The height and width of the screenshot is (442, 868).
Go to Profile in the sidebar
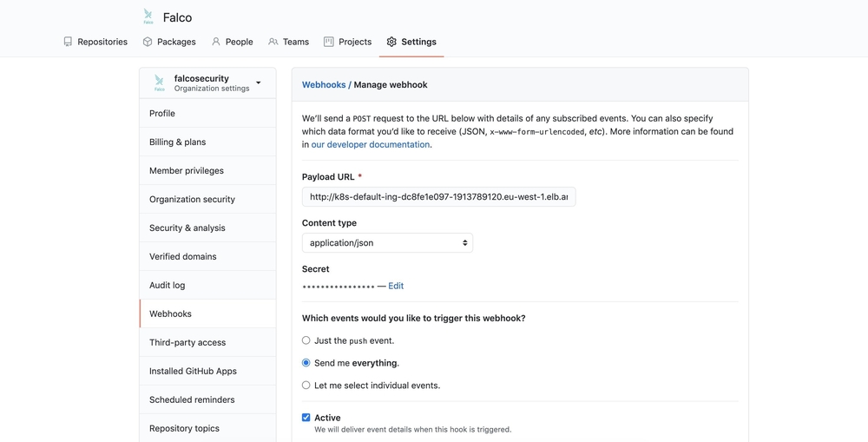(207, 113)
